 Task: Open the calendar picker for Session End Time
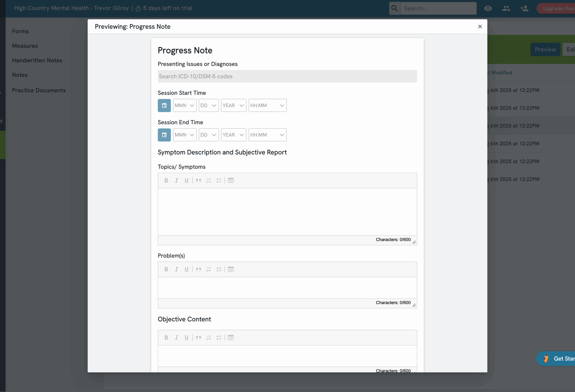tap(164, 135)
